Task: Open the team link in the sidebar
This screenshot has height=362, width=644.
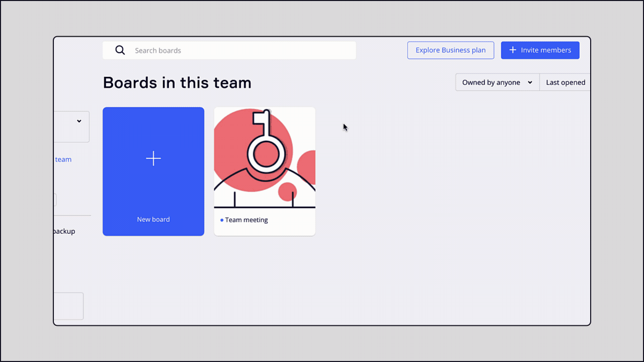Action: (x=62, y=159)
